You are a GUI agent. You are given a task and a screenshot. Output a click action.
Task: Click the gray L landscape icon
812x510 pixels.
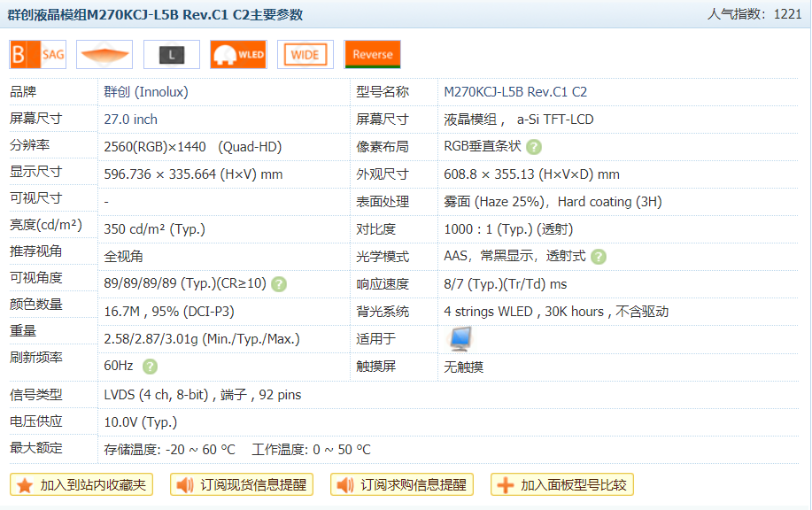172,54
